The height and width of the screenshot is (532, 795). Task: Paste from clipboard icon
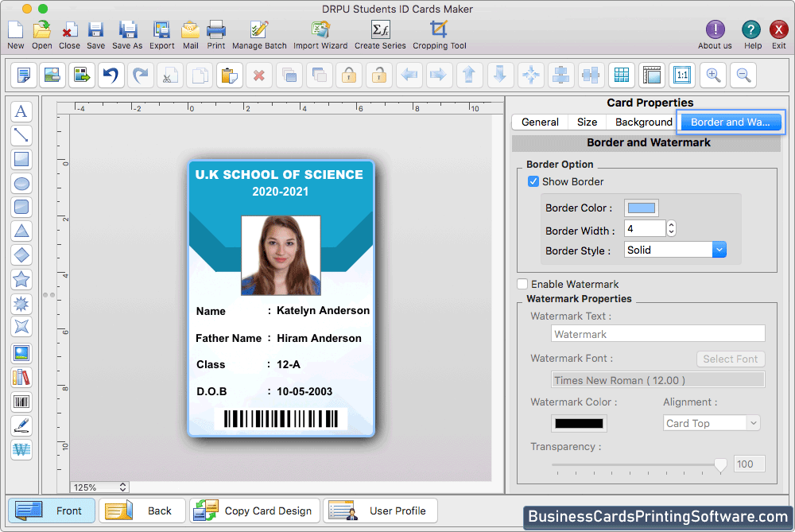230,76
